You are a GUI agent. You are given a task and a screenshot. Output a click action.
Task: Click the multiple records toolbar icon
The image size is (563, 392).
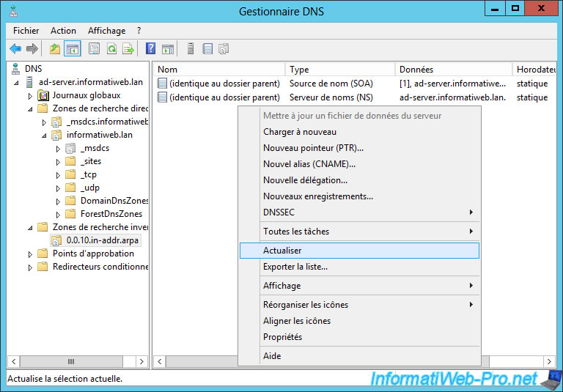(224, 48)
